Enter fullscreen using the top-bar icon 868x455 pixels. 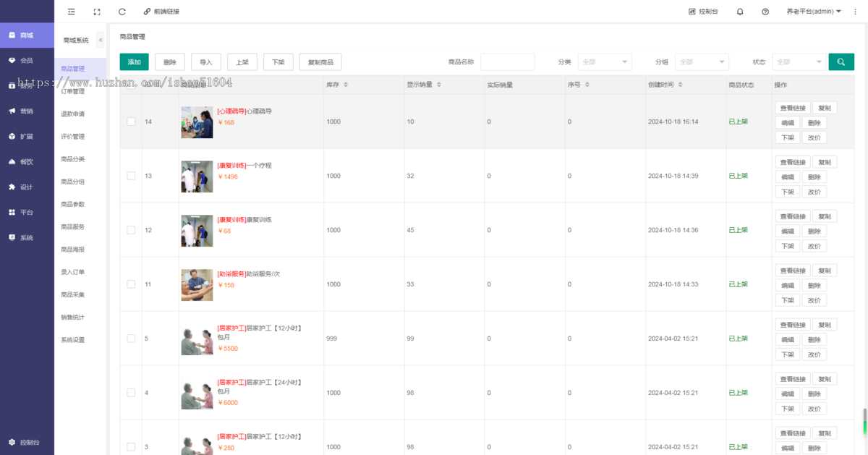(97, 12)
